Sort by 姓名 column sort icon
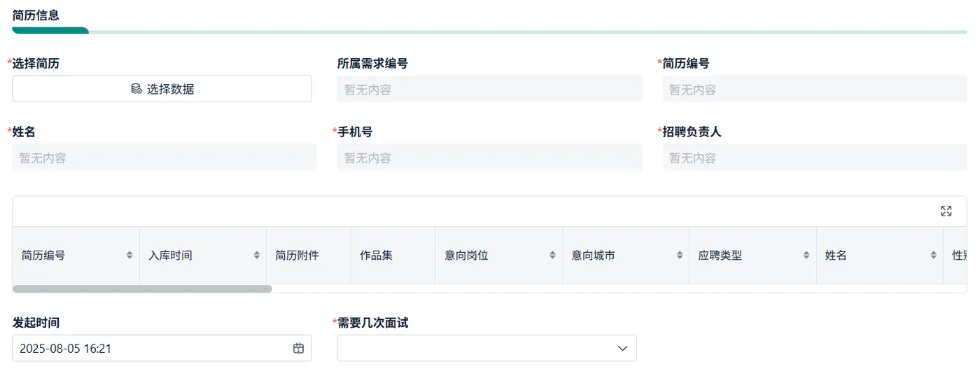 tap(934, 256)
